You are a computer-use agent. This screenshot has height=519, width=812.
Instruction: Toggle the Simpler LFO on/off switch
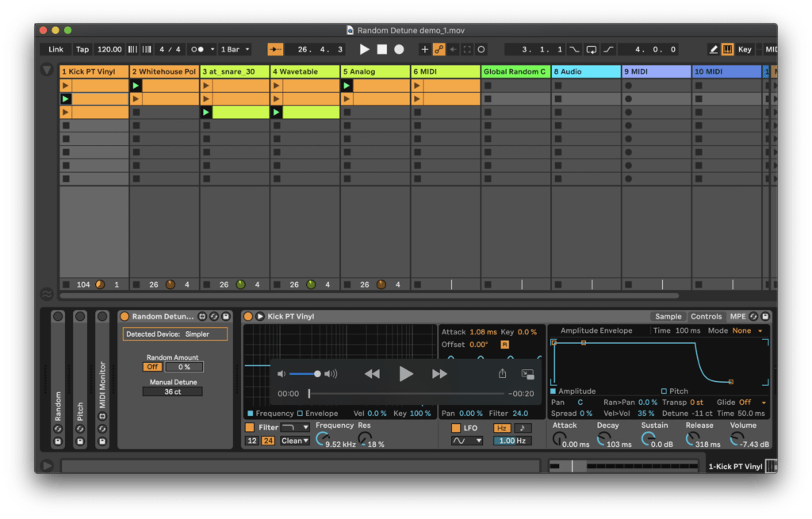click(x=456, y=428)
